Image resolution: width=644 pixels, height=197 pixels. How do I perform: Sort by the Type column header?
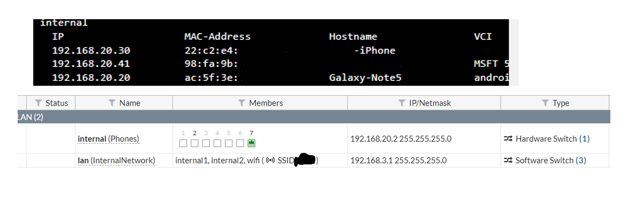click(x=561, y=103)
